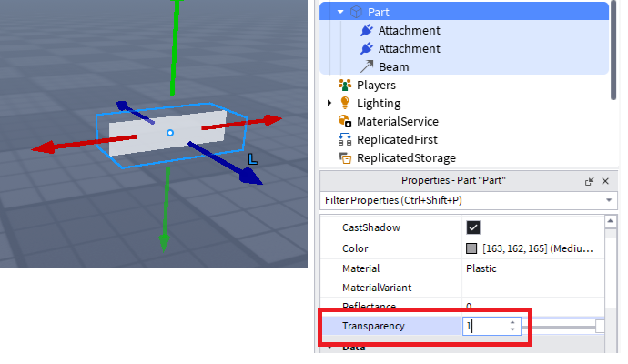Click the ReplicatedFirst icon
628x364 pixels.
point(345,139)
